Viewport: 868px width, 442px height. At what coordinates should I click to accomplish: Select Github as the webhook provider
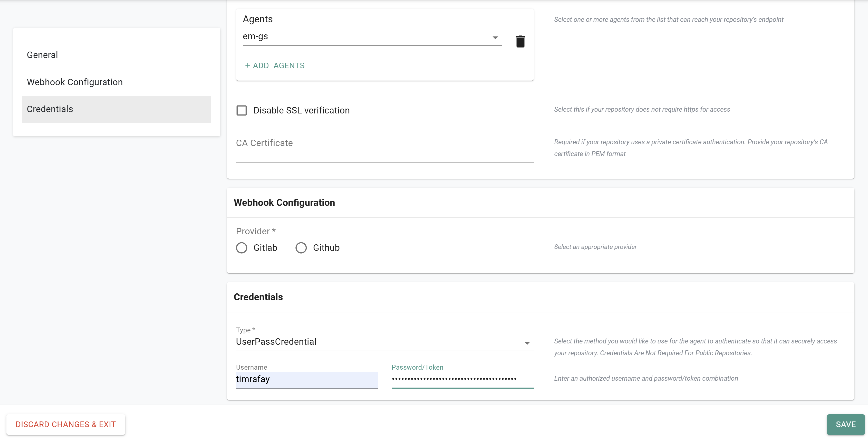click(x=301, y=248)
